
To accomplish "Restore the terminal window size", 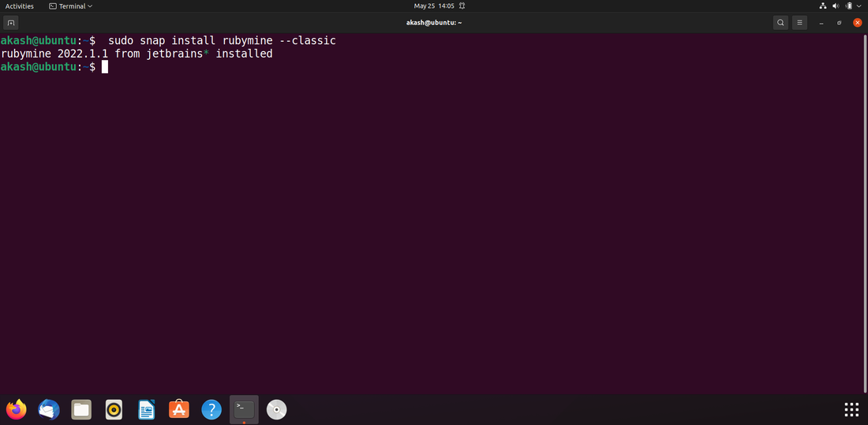I will click(x=840, y=23).
